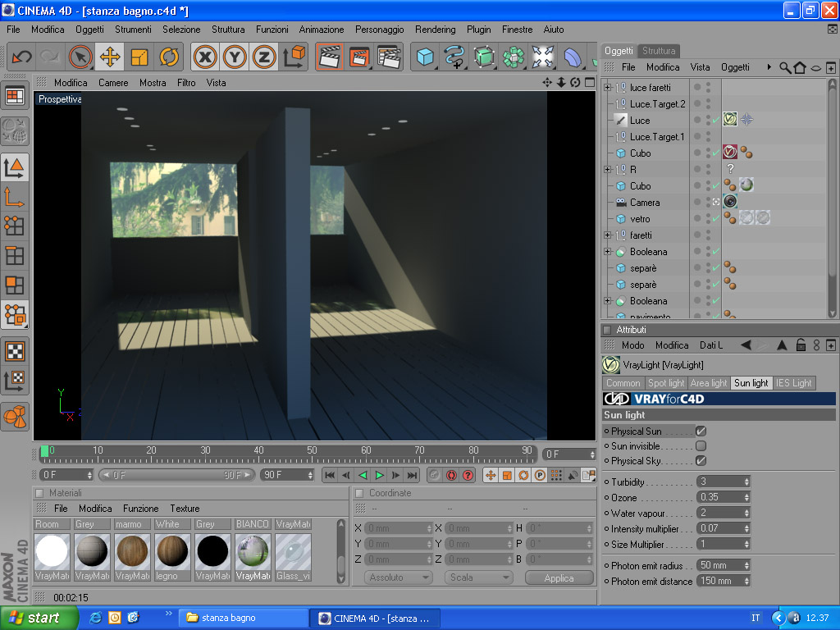840x630 pixels.
Task: Open the Rendering menu
Action: tap(435, 30)
